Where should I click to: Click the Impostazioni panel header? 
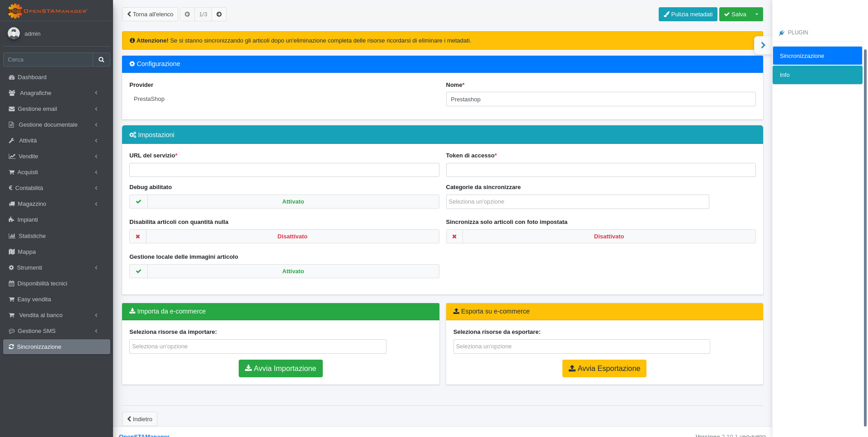coord(443,135)
